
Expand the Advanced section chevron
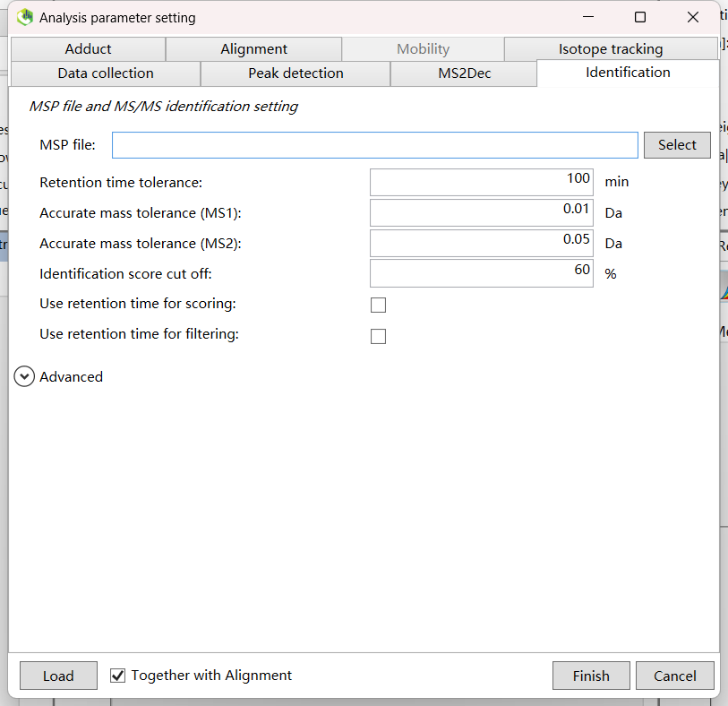(x=24, y=376)
